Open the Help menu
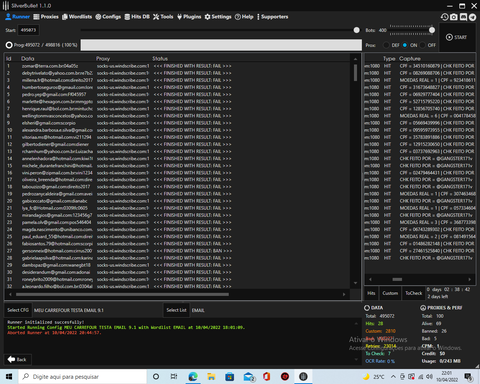This screenshot has height=384, width=480. click(x=244, y=17)
